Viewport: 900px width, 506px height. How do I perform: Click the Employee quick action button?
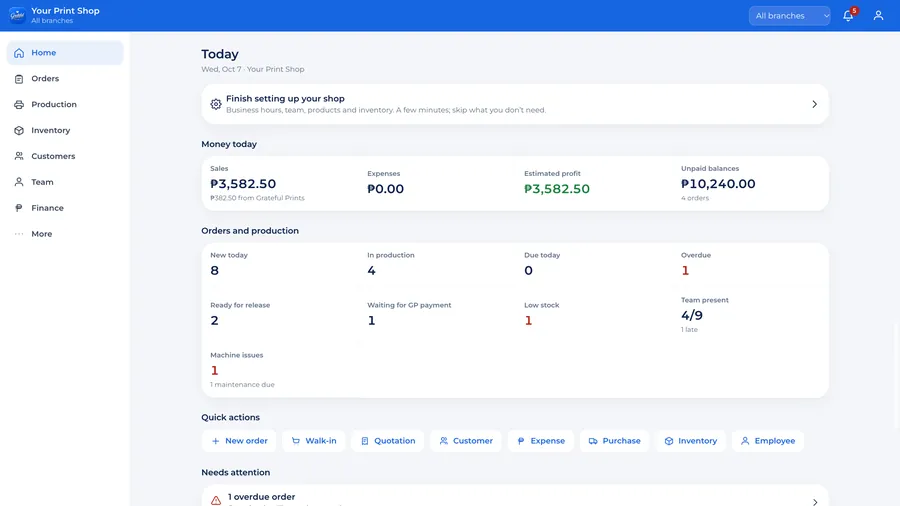point(767,441)
